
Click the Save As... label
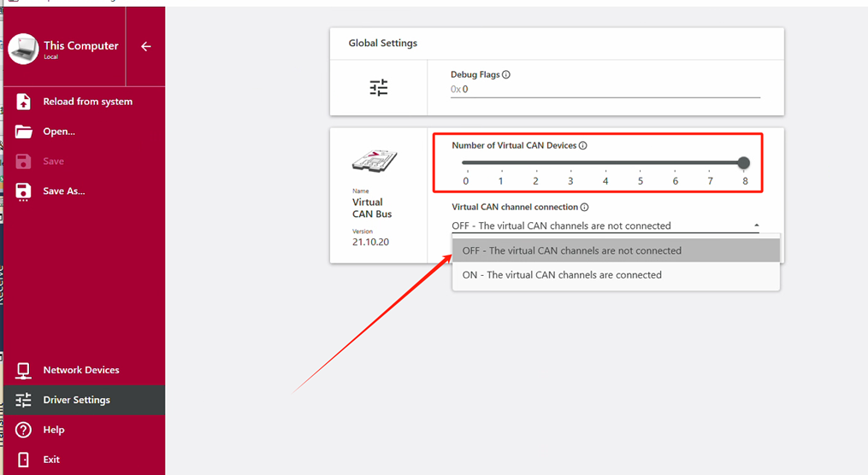tap(64, 191)
